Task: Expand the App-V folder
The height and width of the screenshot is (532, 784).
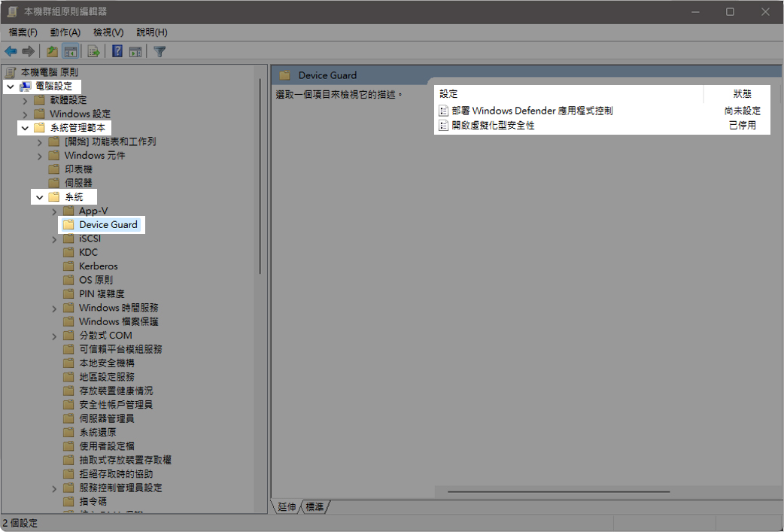Action: click(x=54, y=211)
